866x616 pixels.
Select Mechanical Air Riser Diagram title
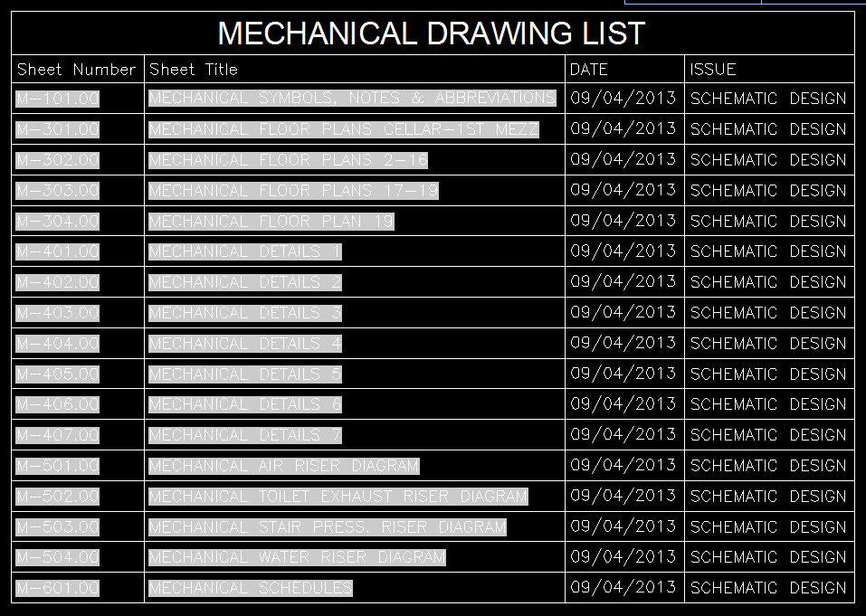tap(284, 466)
